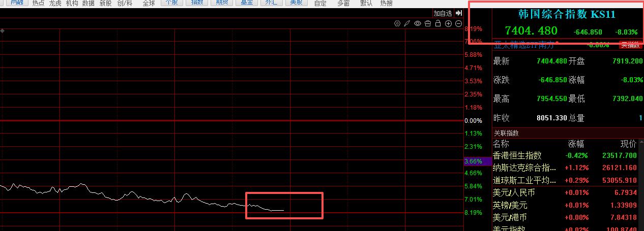Screen dimensions: 644x231
Task: Zoom in chart with plus icon
Action: pos(448,23)
